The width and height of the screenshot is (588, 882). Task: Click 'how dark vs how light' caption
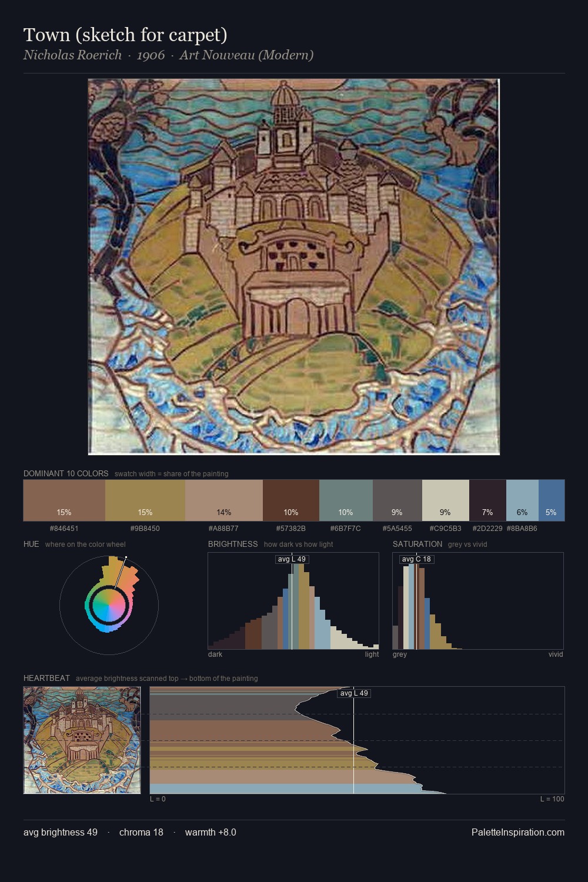298,544
